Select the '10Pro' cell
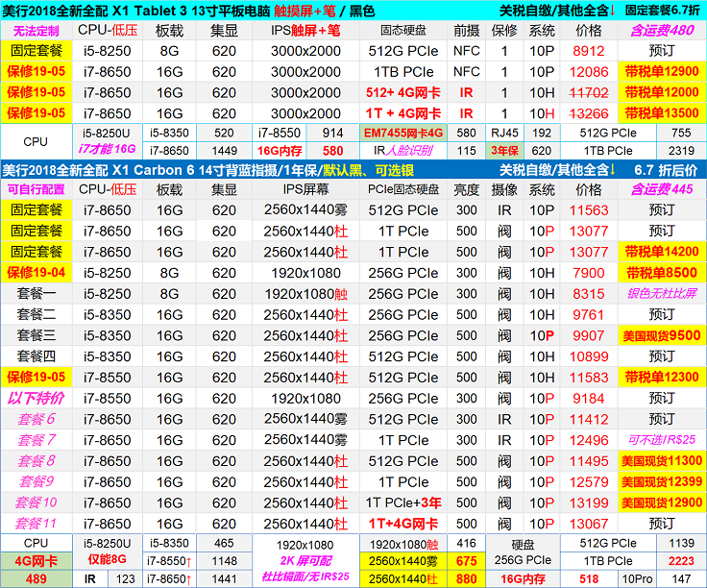This screenshot has height=588, width=707. pos(637,579)
